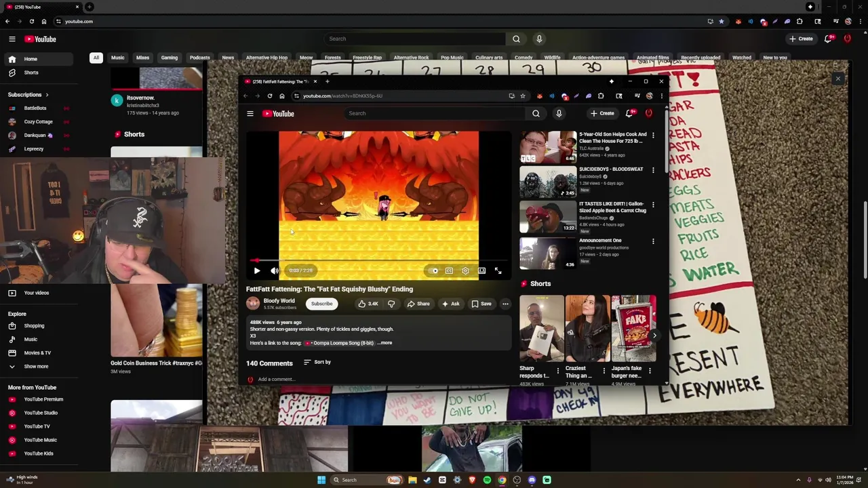This screenshot has height=488, width=868.
Task: Like the video (3.4K thumbs up)
Action: coord(368,304)
